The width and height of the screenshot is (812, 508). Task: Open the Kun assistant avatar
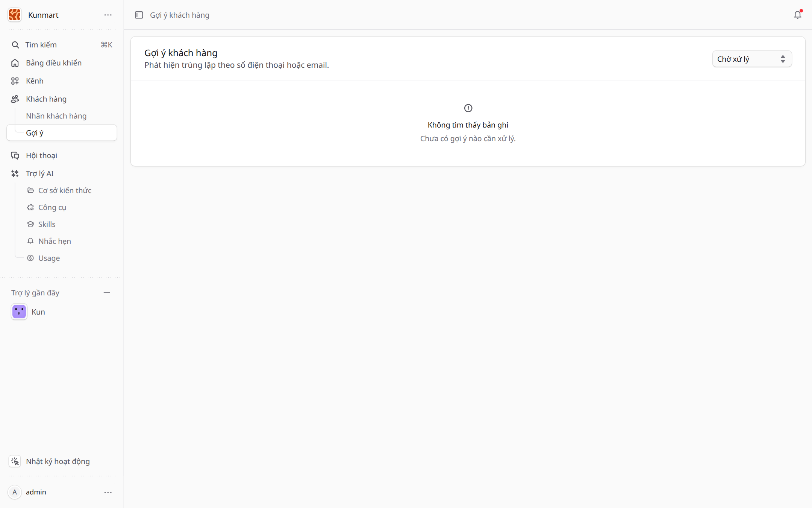[19, 312]
